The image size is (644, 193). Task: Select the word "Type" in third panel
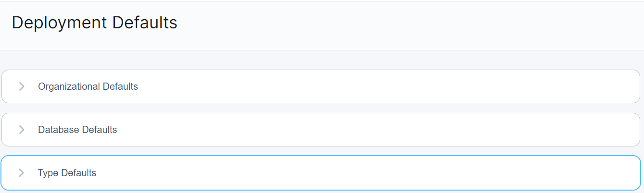(48, 173)
